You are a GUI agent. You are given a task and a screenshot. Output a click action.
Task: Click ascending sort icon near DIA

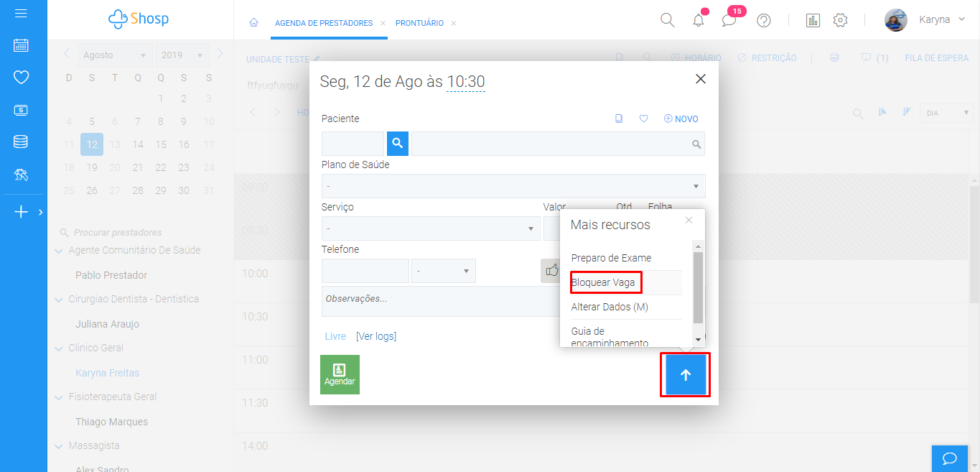point(882,113)
